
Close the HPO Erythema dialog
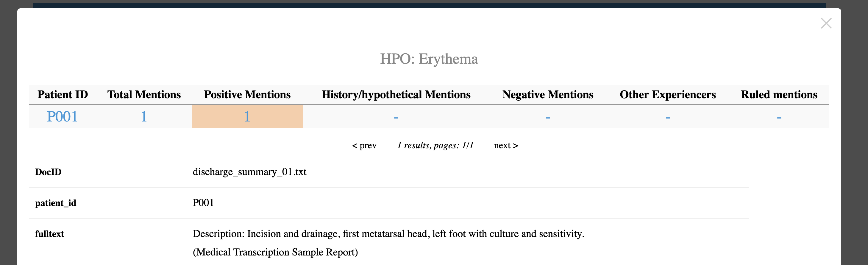(x=826, y=23)
